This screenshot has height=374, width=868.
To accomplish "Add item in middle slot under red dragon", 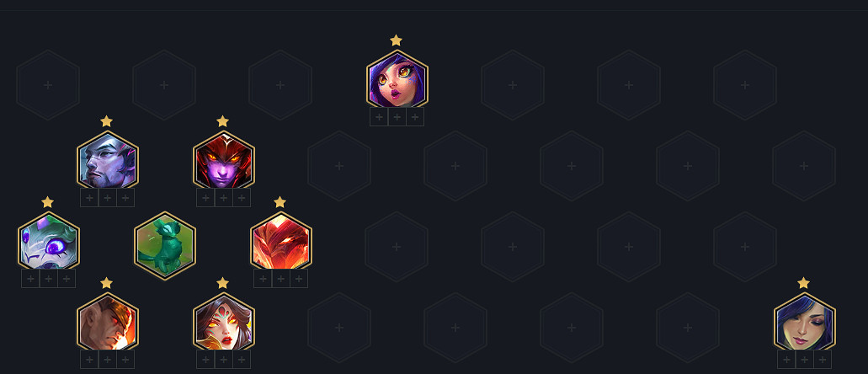I will 280,279.
